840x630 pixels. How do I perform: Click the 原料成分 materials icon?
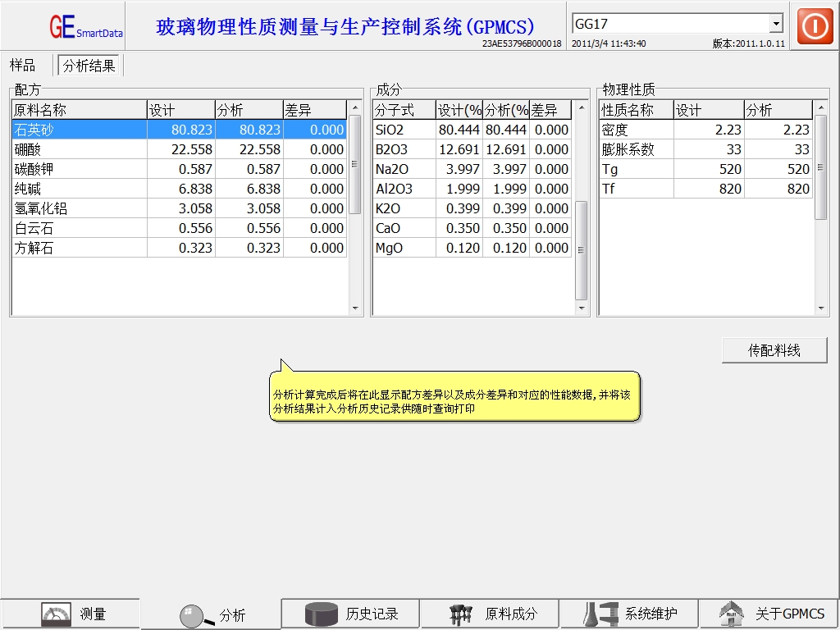461,614
